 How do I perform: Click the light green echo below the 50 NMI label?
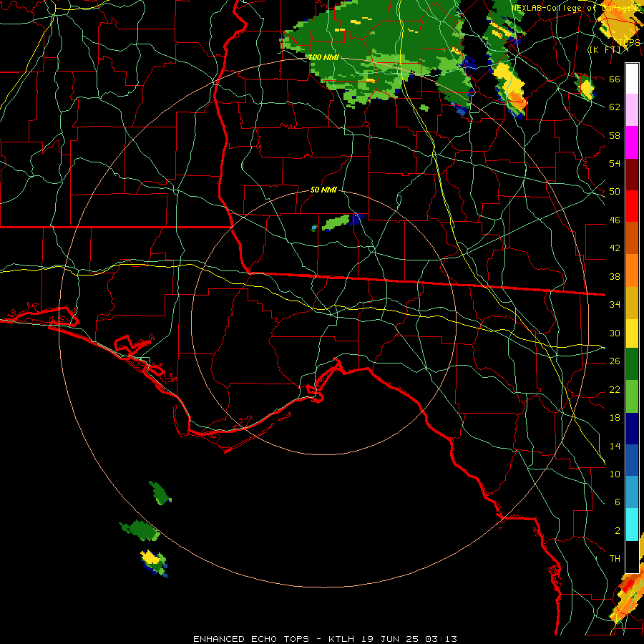tap(335, 223)
